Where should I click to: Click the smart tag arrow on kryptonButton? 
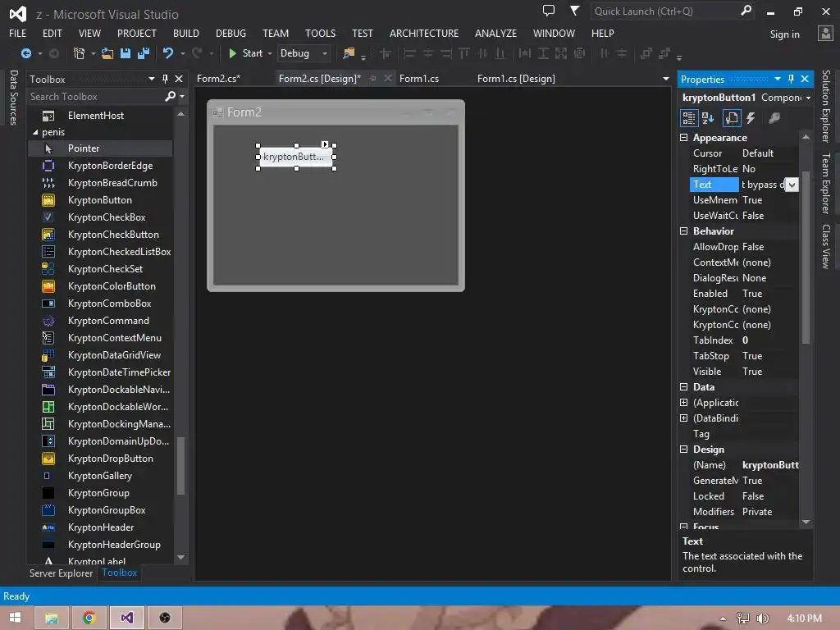click(x=325, y=144)
